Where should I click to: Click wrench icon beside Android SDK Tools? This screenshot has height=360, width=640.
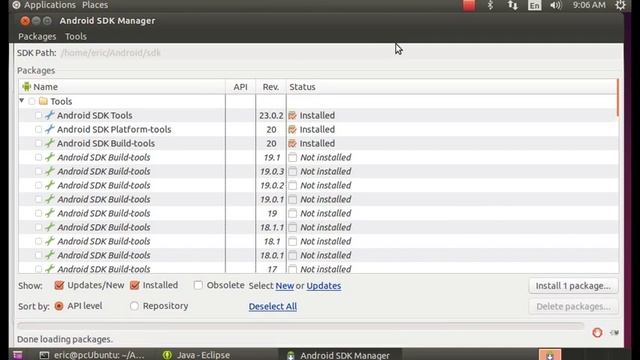coord(50,115)
